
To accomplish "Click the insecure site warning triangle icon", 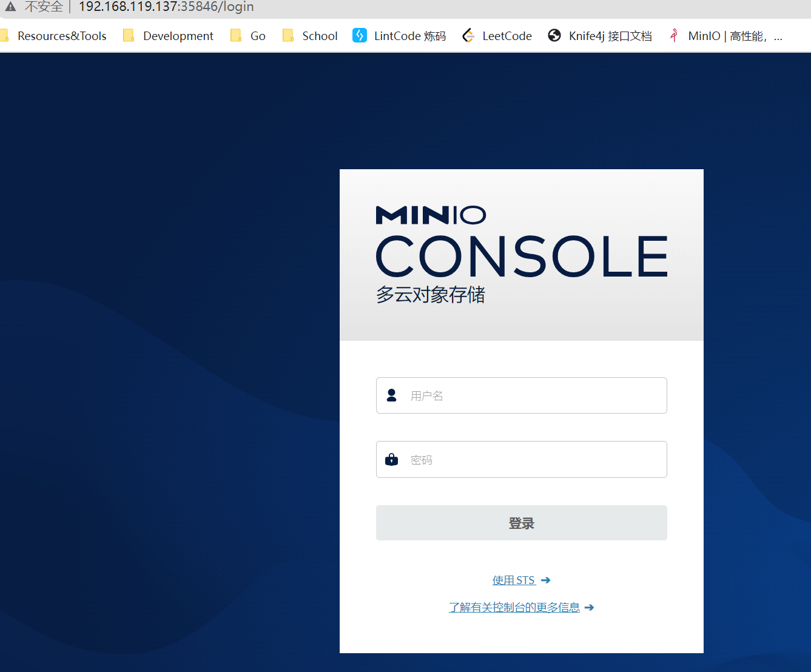I will tap(10, 6).
